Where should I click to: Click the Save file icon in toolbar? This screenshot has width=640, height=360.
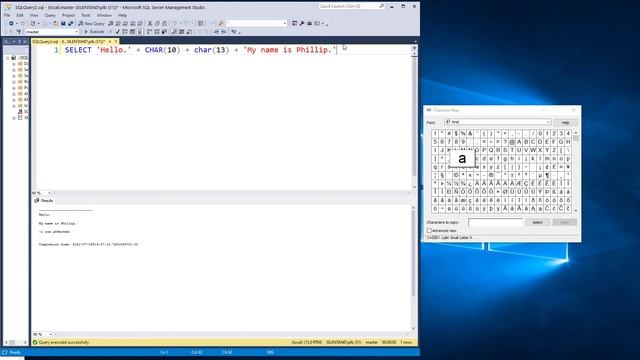(63, 23)
